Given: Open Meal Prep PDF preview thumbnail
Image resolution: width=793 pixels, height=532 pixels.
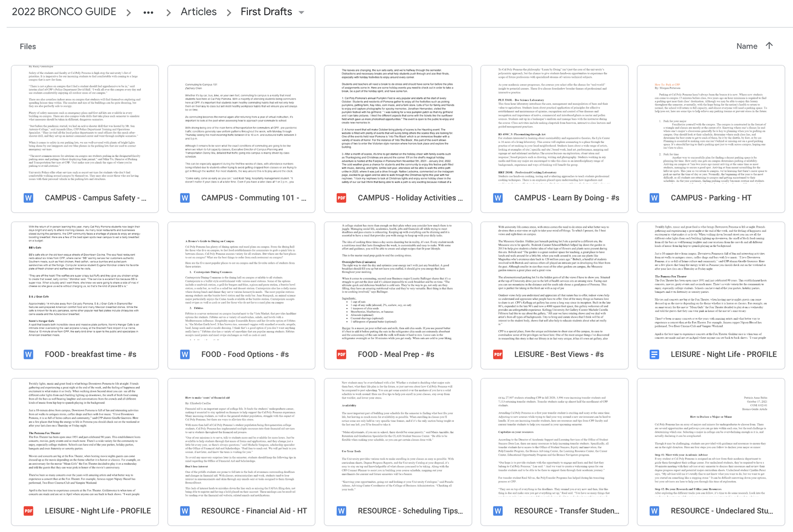Looking at the screenshot, I should tap(398, 281).
